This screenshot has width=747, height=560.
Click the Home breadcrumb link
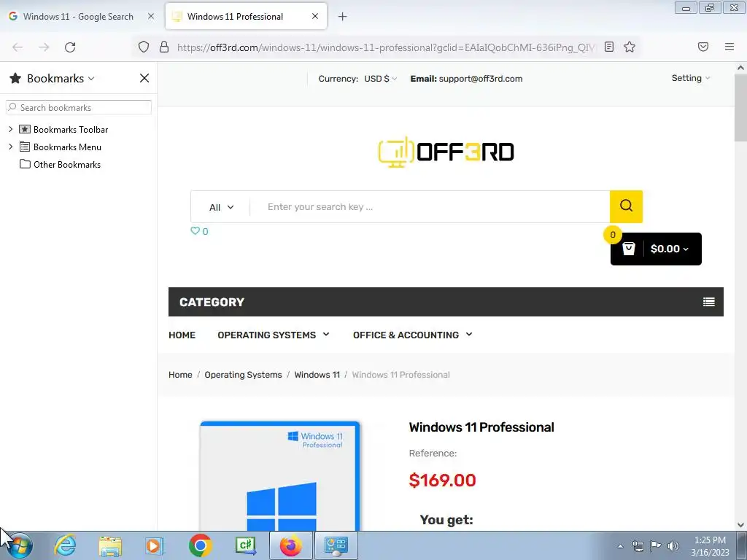(180, 375)
